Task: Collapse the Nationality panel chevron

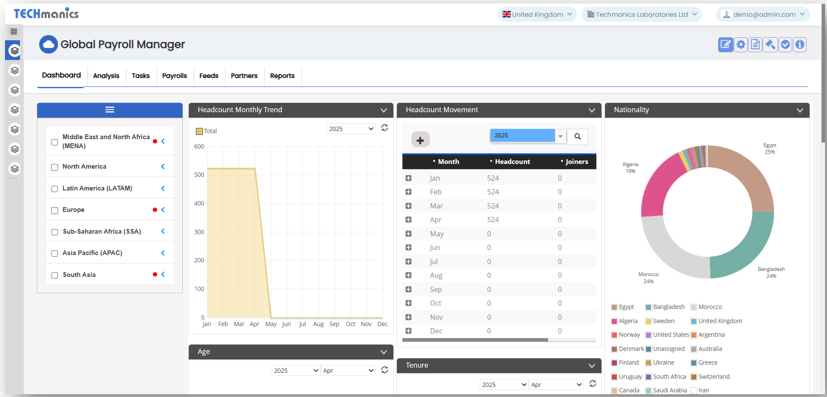Action: 800,110
